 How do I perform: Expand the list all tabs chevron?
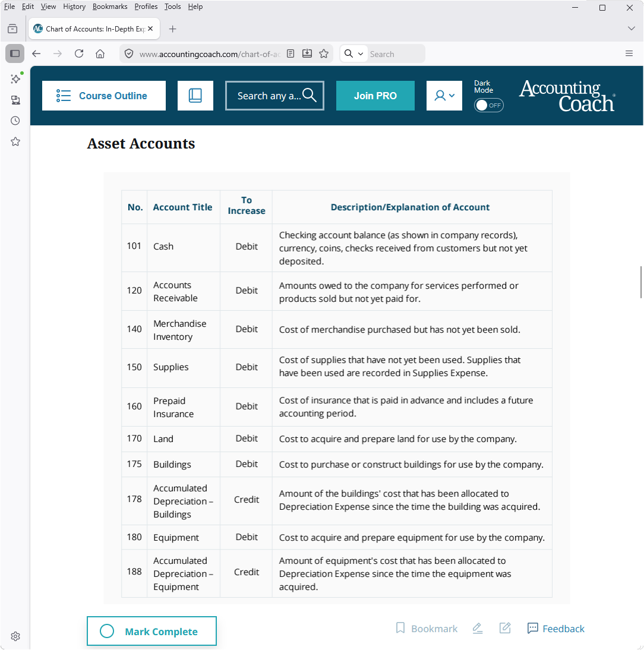click(x=631, y=29)
